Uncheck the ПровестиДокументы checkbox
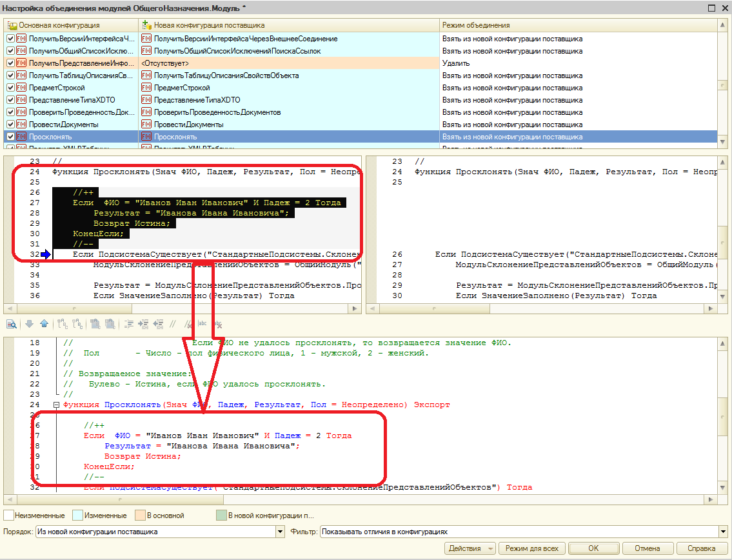 pyautogui.click(x=10, y=125)
